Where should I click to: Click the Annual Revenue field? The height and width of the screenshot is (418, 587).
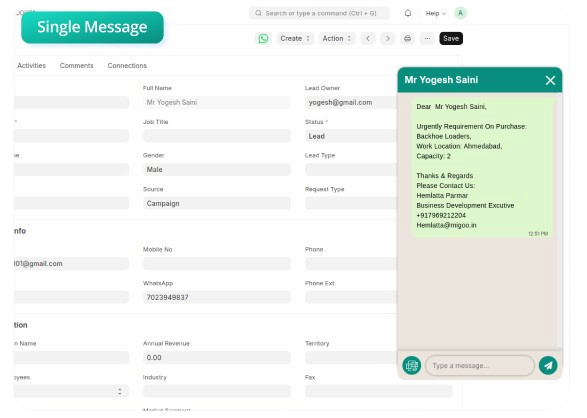point(216,357)
